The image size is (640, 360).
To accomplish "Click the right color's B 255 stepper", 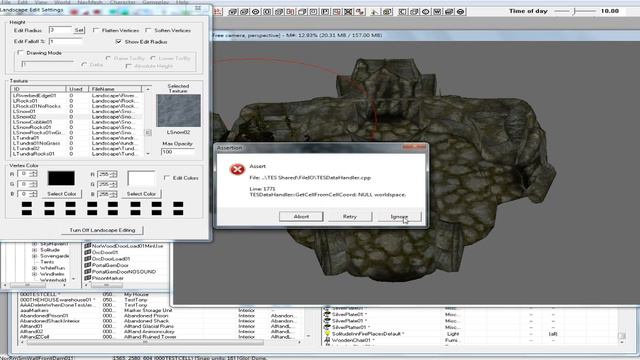I will point(113,194).
